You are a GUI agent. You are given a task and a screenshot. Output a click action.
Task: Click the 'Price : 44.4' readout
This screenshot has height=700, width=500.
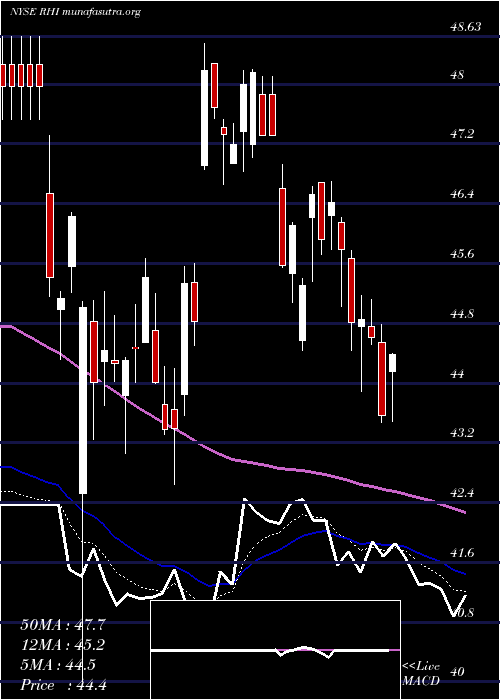point(63,685)
